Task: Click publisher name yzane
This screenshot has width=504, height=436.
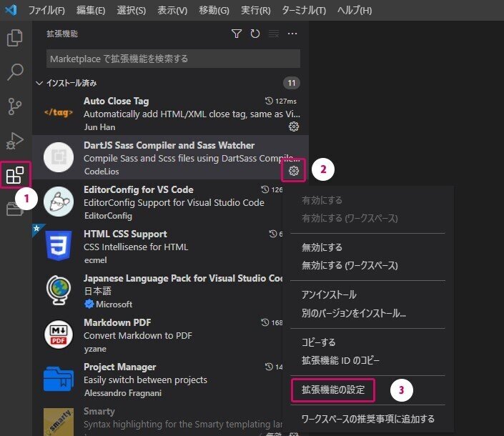Action: (95, 349)
